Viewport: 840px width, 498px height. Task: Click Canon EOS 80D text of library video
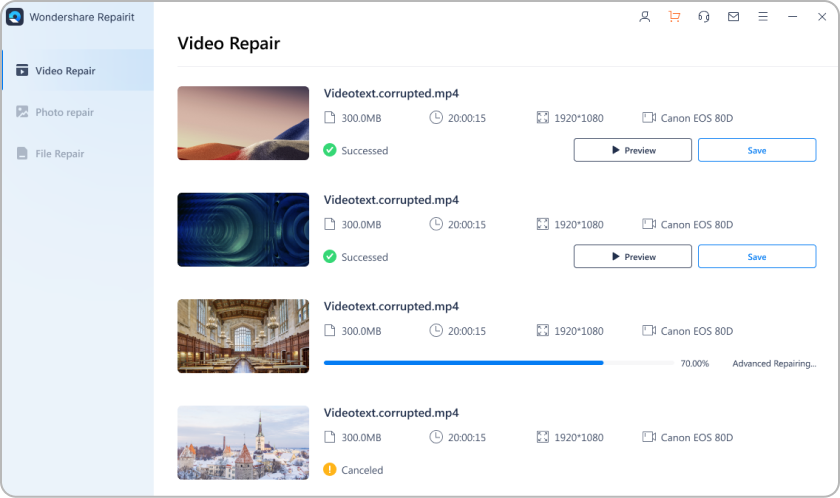(x=696, y=331)
